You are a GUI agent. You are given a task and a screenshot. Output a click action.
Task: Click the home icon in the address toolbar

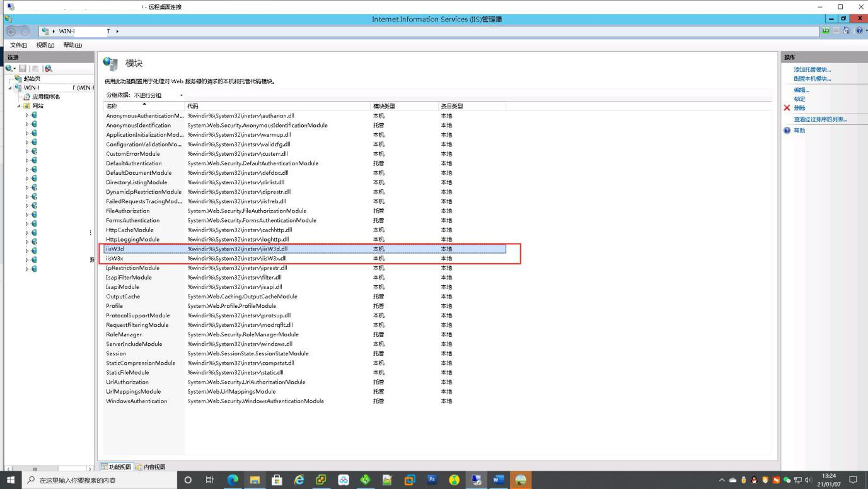tap(847, 31)
